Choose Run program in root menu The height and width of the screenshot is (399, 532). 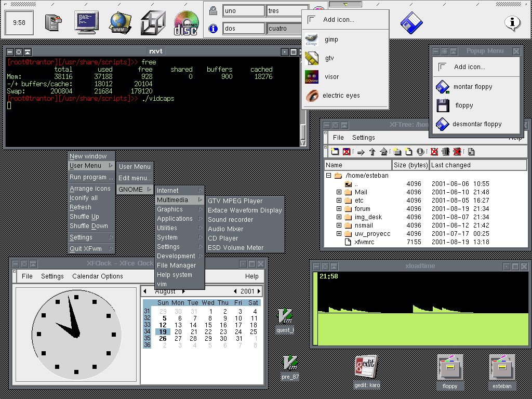pos(91,177)
